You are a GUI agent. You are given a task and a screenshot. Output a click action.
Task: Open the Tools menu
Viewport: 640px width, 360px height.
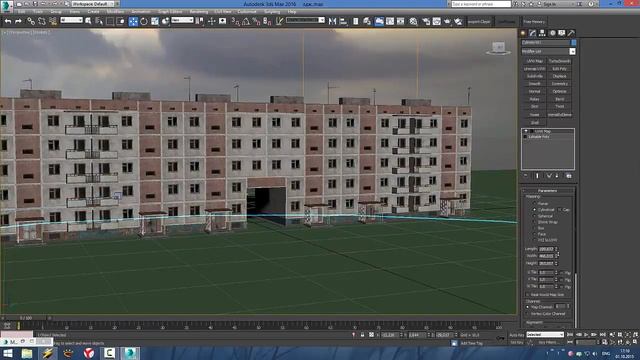[38, 12]
